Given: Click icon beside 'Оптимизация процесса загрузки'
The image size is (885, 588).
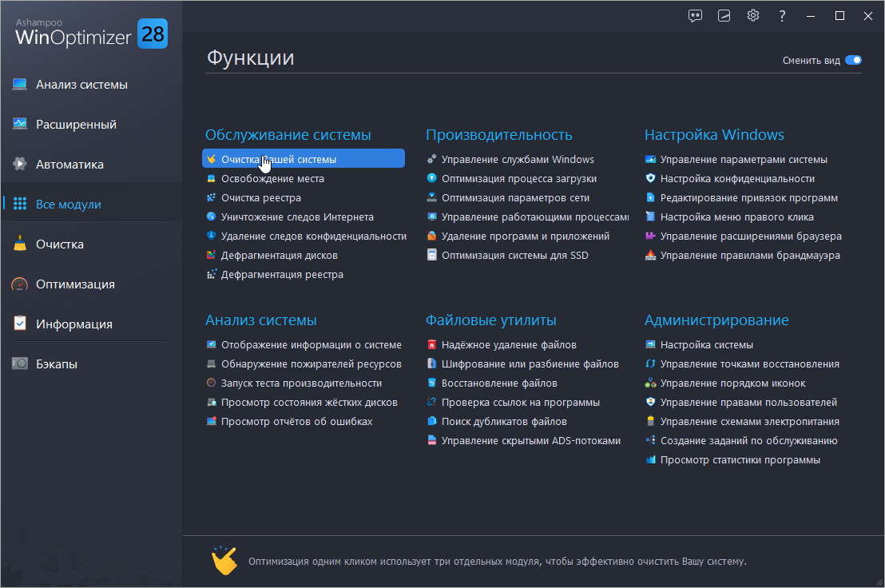Looking at the screenshot, I should tap(432, 177).
